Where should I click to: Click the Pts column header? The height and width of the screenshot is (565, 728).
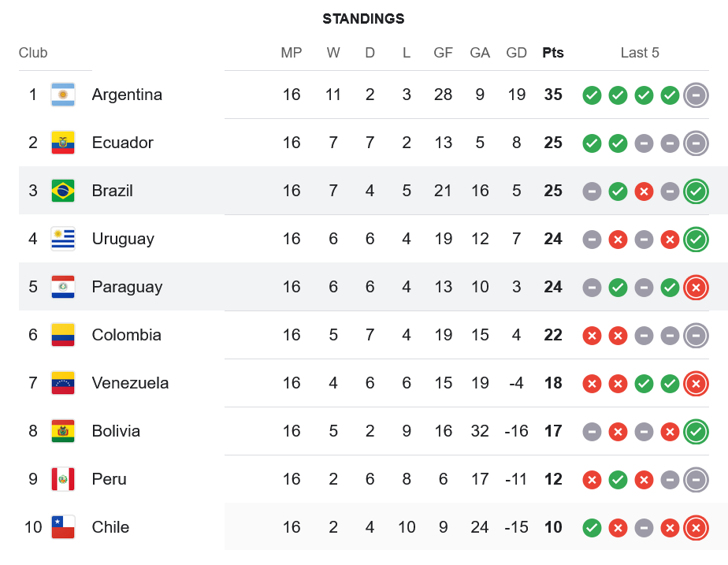coord(553,53)
